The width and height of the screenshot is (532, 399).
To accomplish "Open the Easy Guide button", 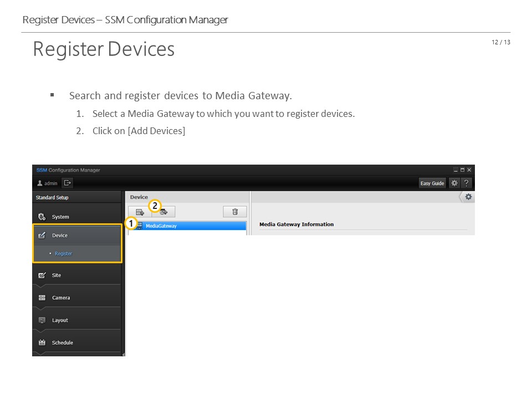I will pos(432,183).
